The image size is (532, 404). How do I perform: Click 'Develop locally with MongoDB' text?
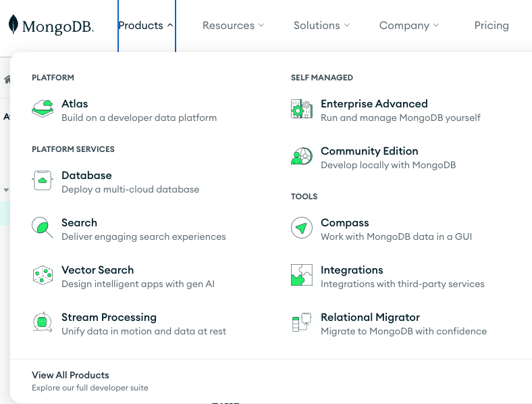tap(388, 165)
